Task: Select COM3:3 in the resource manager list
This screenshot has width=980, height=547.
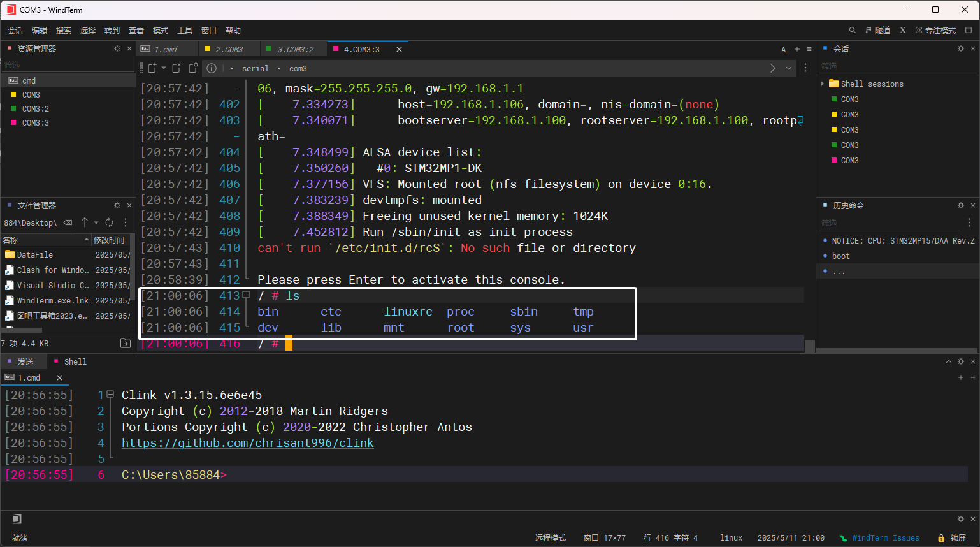Action: pos(68,122)
